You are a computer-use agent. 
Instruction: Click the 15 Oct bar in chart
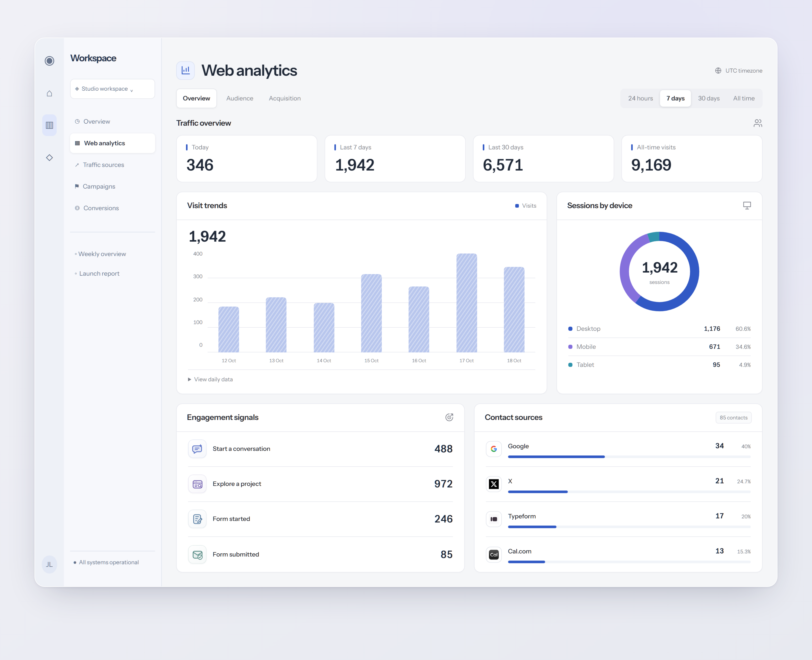click(371, 313)
